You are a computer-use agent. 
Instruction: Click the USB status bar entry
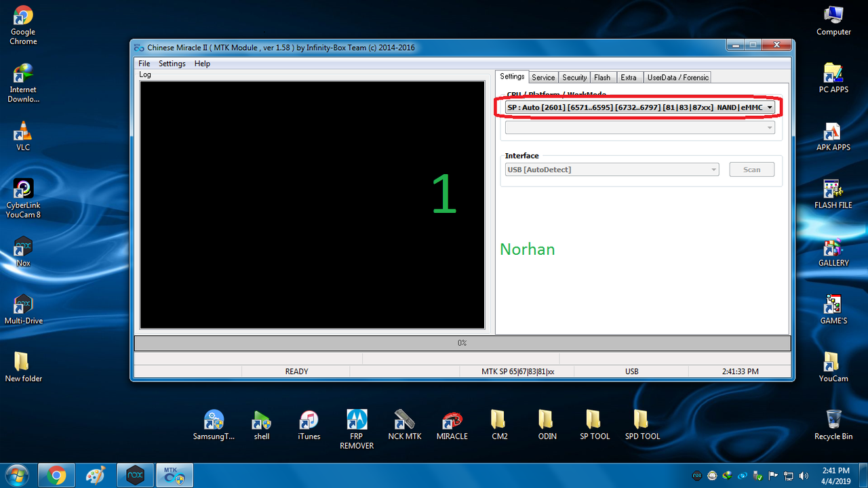[632, 371]
